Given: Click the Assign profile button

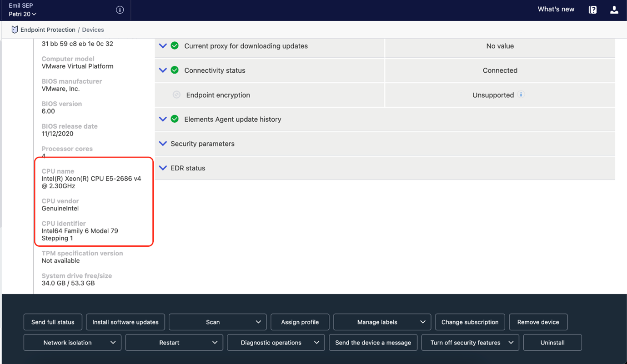Looking at the screenshot, I should click(x=300, y=322).
